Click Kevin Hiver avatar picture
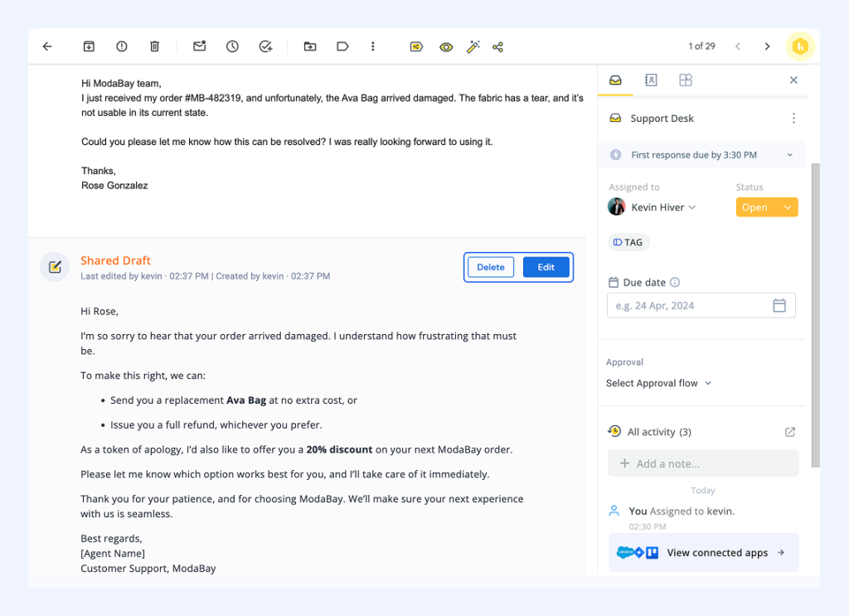The width and height of the screenshot is (849, 616). coord(616,206)
